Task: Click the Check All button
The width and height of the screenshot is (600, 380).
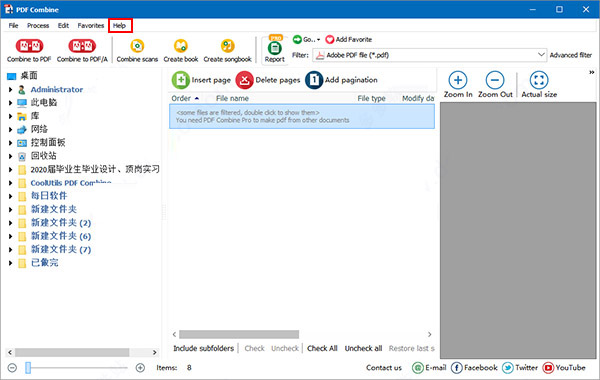Action: tap(322, 348)
